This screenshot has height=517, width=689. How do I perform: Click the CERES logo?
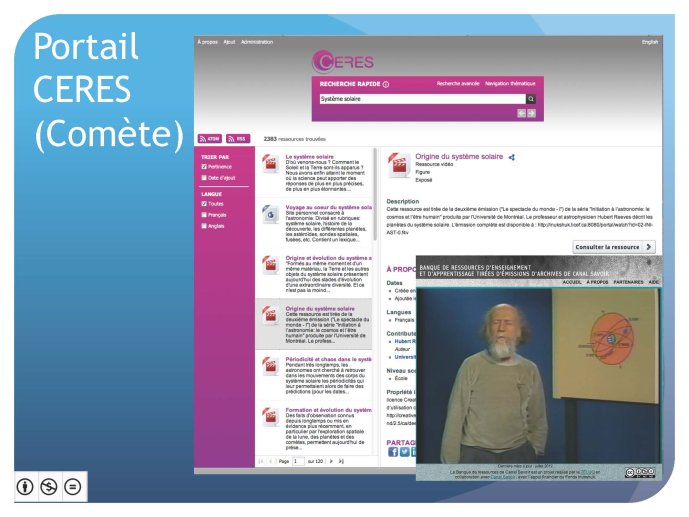(x=343, y=62)
